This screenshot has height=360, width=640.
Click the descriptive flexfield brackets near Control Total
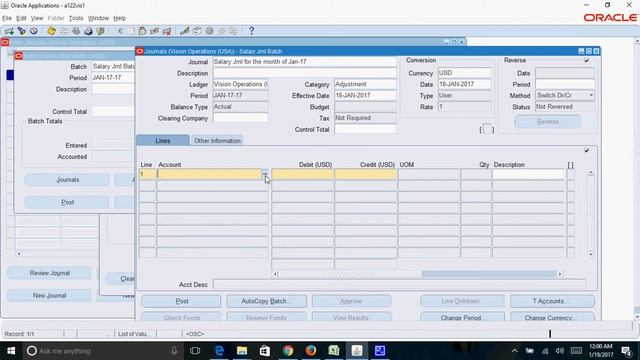487,129
